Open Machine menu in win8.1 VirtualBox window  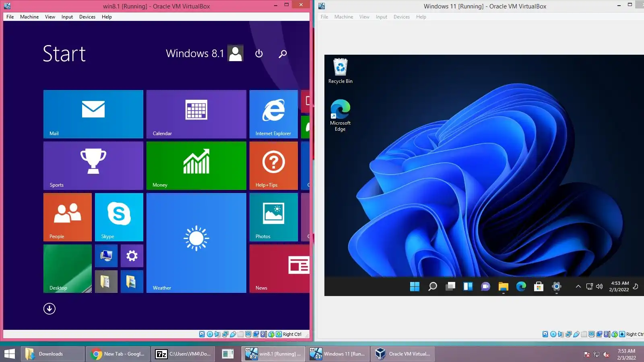click(29, 17)
